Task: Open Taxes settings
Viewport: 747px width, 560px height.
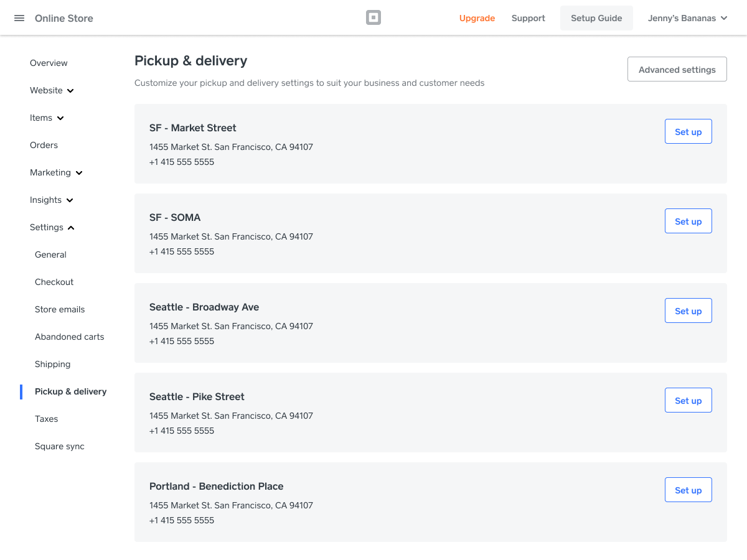Action: point(47,419)
